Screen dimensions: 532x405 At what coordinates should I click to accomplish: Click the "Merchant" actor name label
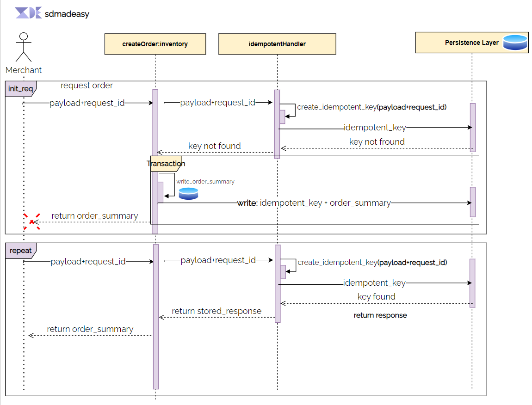(x=24, y=70)
